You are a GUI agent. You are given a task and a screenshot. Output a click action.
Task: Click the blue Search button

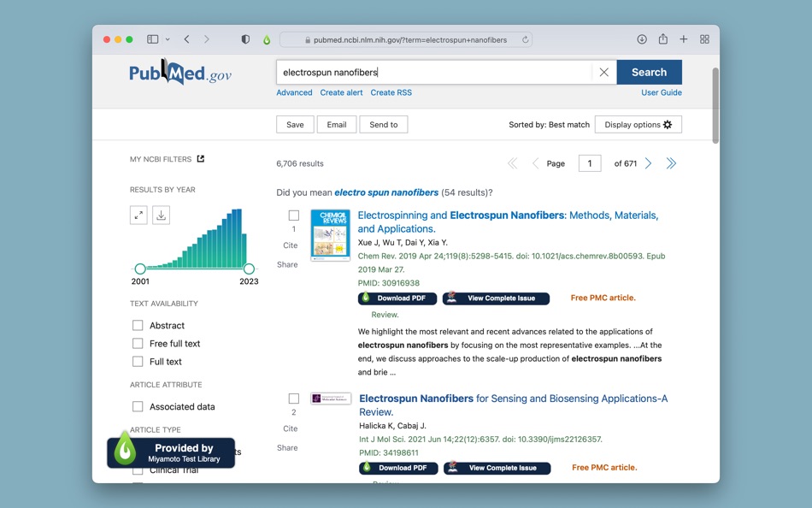(649, 72)
